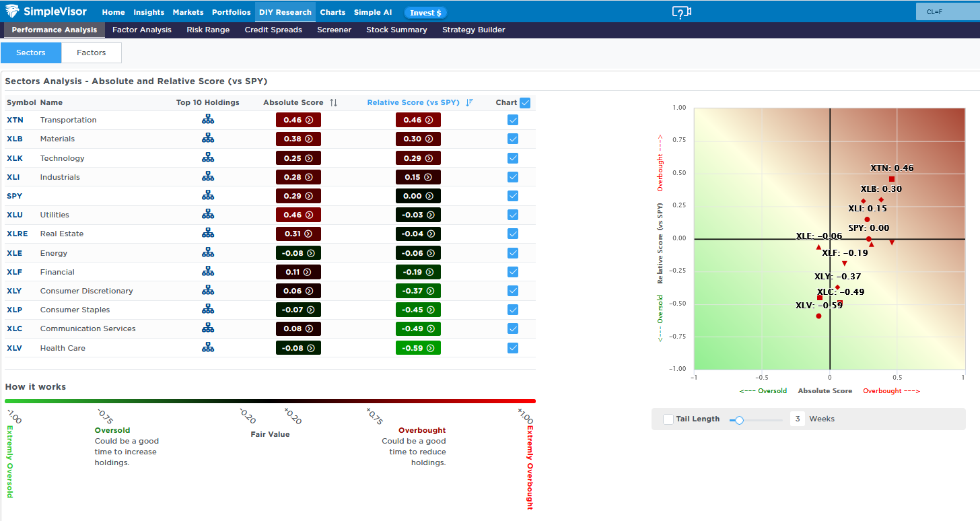Open holdings icon in the SPY row
The image size is (980, 521).
pos(208,196)
